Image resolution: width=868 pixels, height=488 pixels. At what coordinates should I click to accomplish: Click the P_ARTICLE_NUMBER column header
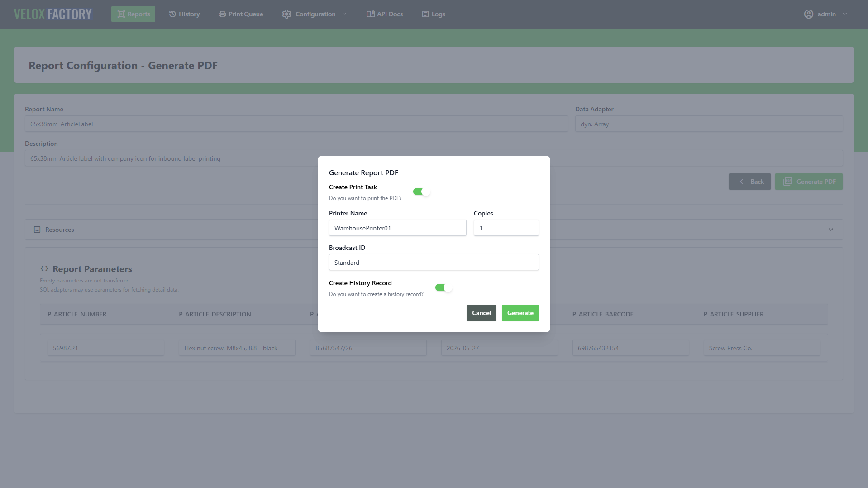[x=77, y=314]
